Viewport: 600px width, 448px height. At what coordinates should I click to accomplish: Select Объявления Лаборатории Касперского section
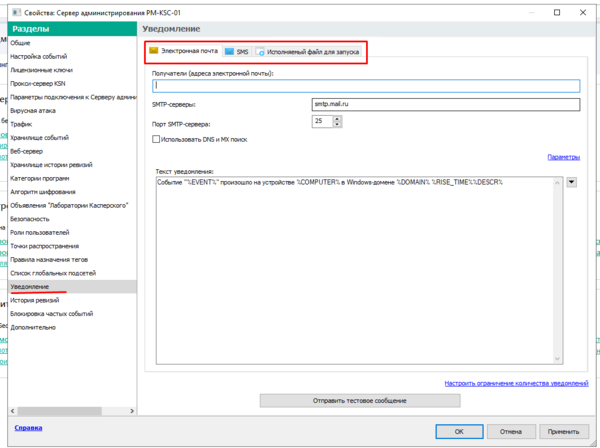click(72, 205)
